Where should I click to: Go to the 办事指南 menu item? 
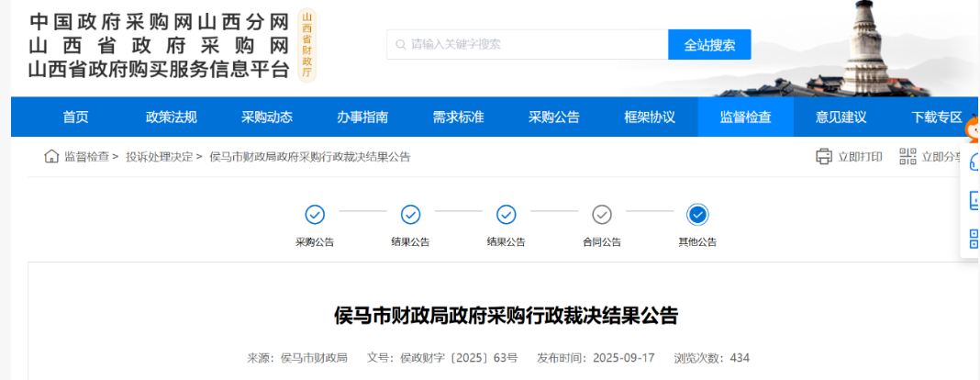pyautogui.click(x=362, y=117)
